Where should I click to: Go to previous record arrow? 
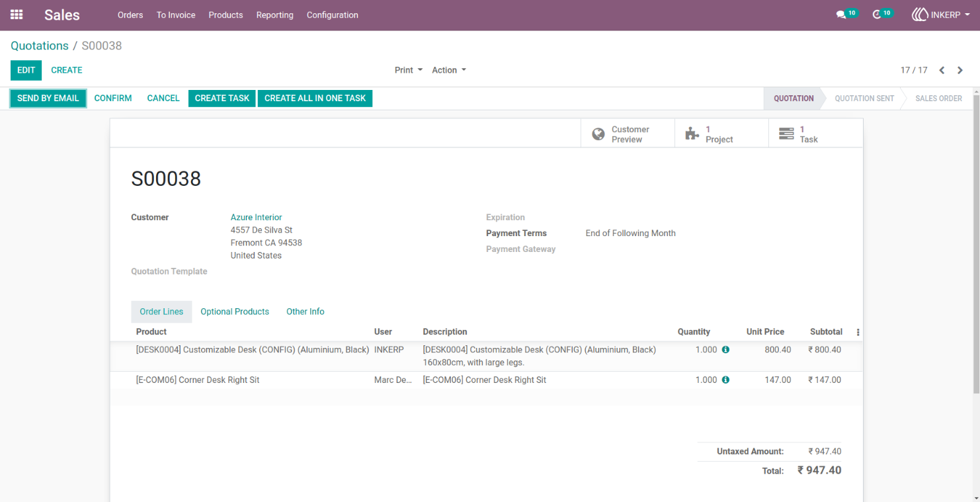942,70
